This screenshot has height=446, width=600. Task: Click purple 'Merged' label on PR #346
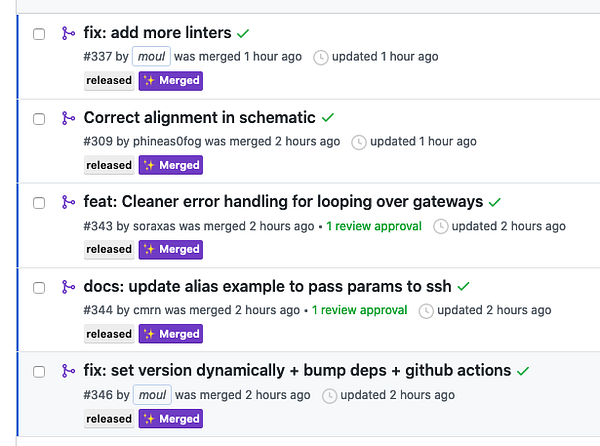(170, 419)
